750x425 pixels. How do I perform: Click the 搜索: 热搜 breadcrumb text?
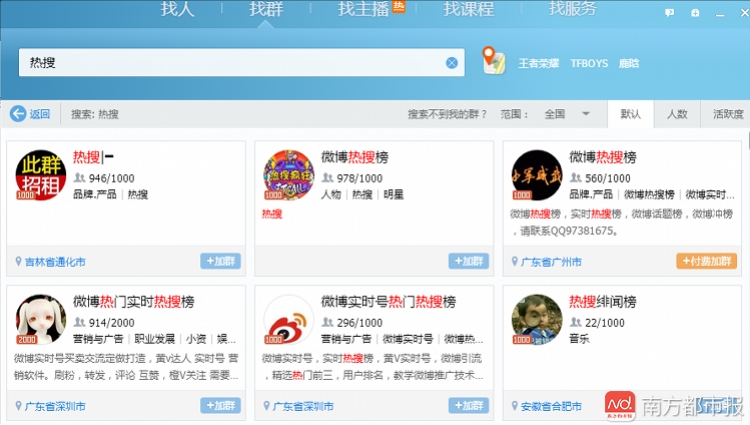click(x=95, y=114)
